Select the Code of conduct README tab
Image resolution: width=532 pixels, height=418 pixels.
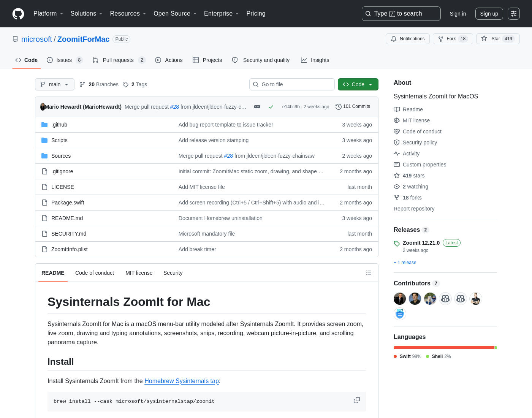coord(95,273)
